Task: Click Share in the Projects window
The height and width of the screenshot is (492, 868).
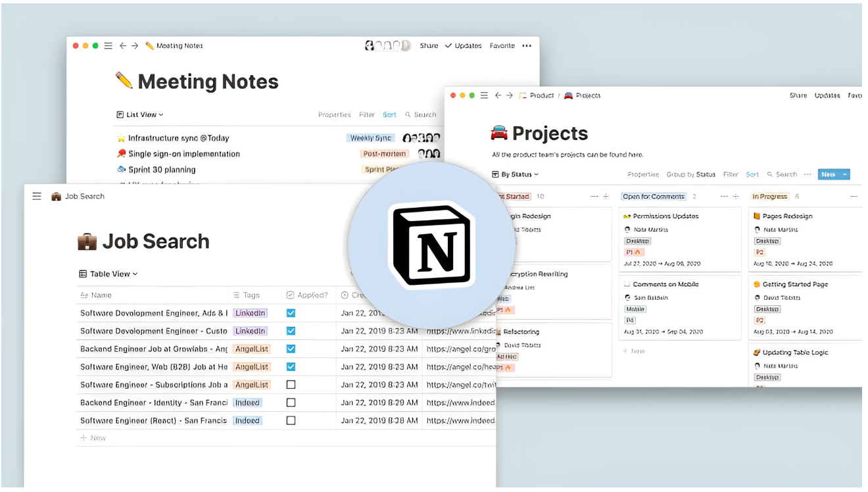Action: click(x=798, y=95)
